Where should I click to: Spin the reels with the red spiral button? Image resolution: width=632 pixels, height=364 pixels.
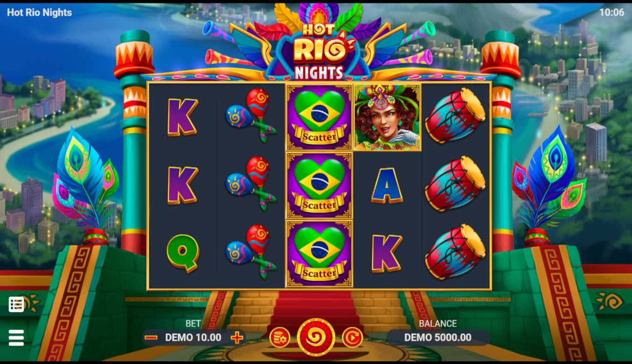(x=316, y=337)
